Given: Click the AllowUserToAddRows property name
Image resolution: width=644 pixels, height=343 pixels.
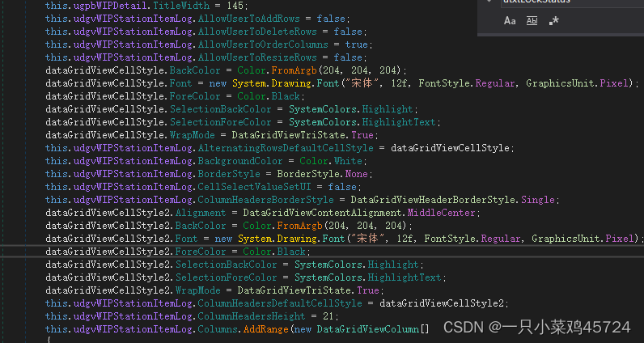Looking at the screenshot, I should (x=249, y=19).
